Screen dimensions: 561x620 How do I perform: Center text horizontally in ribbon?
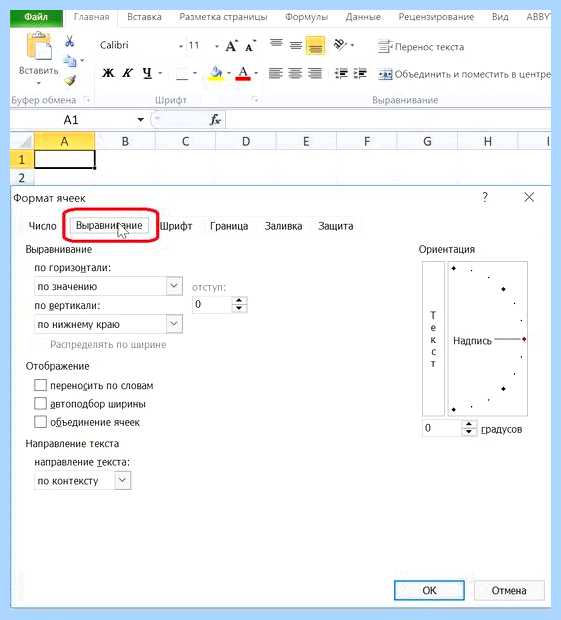click(x=295, y=73)
